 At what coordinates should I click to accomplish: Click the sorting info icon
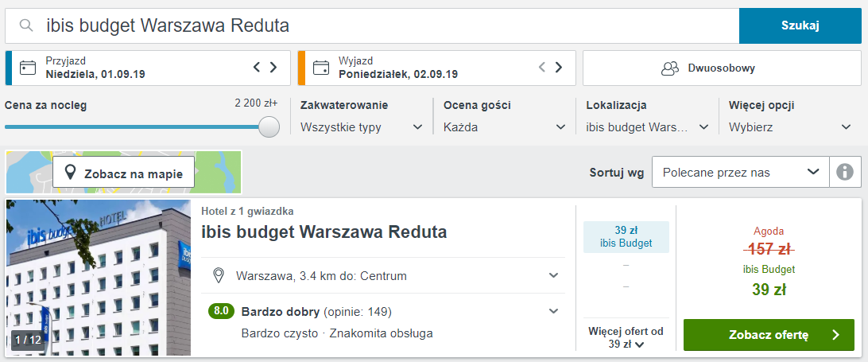845,173
